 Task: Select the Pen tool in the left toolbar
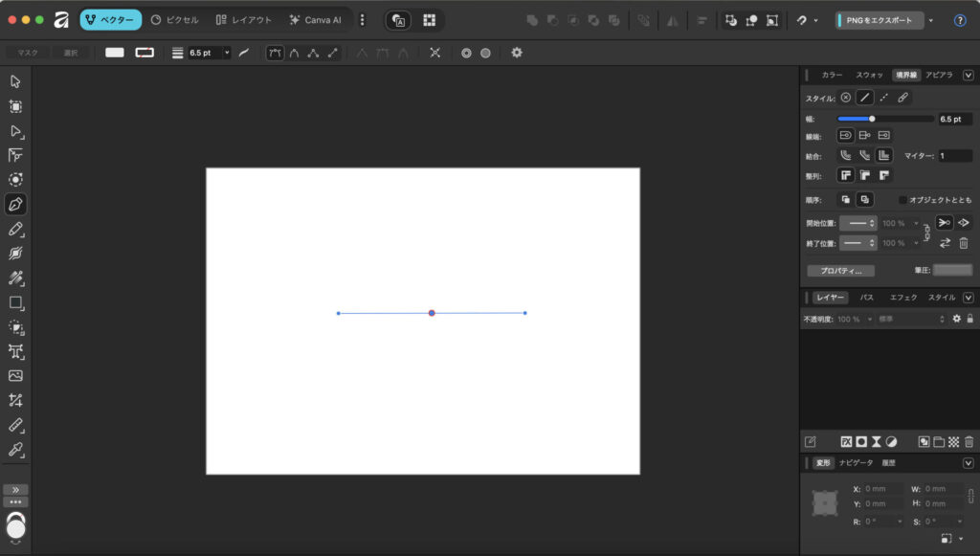coord(15,204)
